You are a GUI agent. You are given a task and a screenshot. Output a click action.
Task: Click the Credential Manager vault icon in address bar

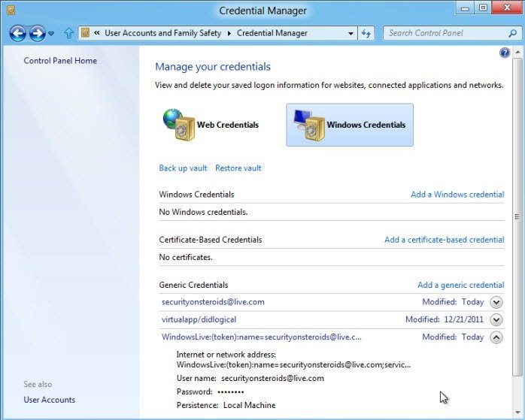[86, 33]
